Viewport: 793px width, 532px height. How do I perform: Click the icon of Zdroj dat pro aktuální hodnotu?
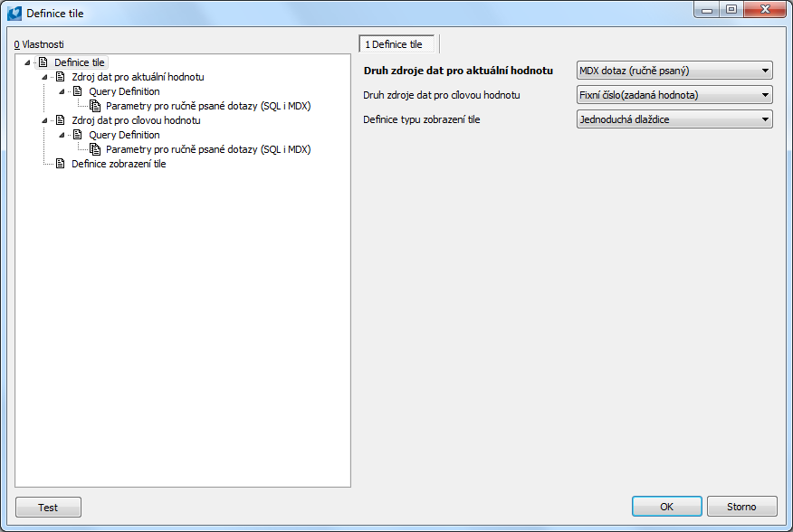60,77
